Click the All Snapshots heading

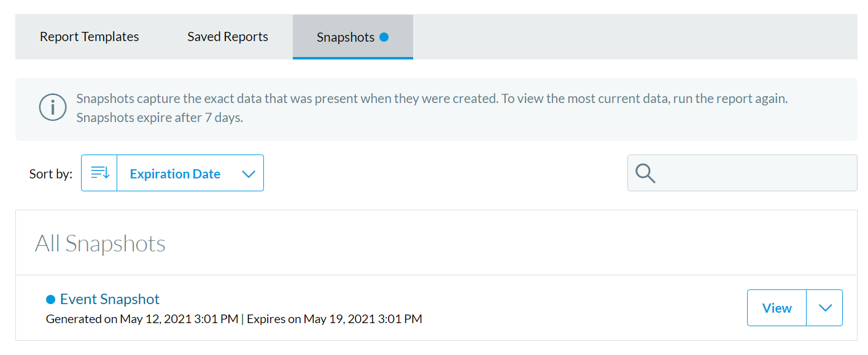100,243
